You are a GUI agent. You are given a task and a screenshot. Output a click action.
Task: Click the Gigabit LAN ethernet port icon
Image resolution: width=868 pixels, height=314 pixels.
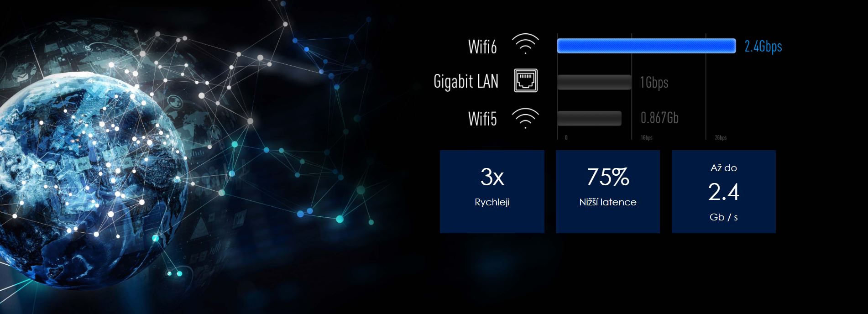(x=526, y=81)
